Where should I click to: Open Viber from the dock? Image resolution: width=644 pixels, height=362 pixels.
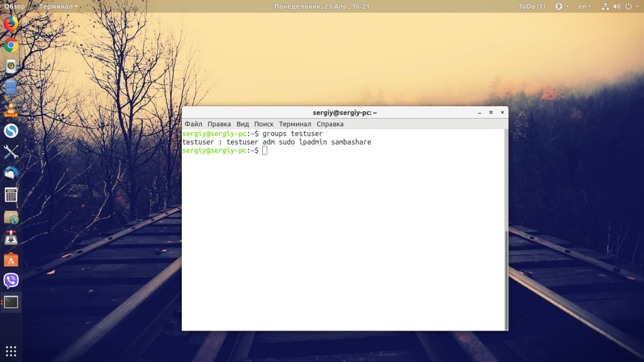[x=11, y=281]
